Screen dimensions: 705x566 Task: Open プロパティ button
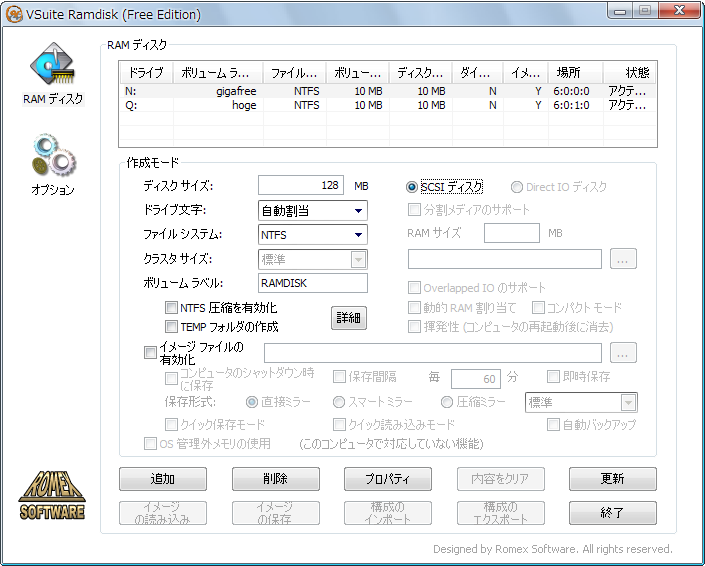388,479
